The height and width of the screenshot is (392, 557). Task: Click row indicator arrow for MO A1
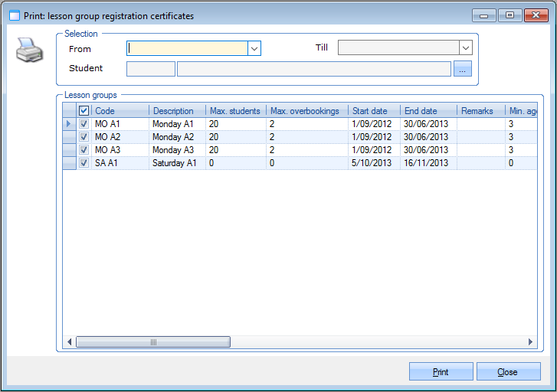click(69, 123)
